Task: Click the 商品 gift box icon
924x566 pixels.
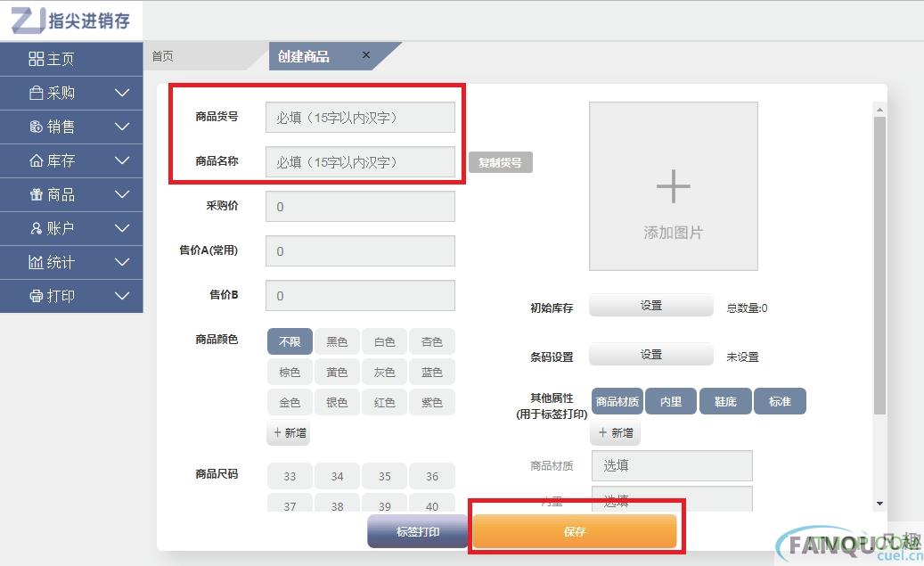Action: [x=37, y=194]
